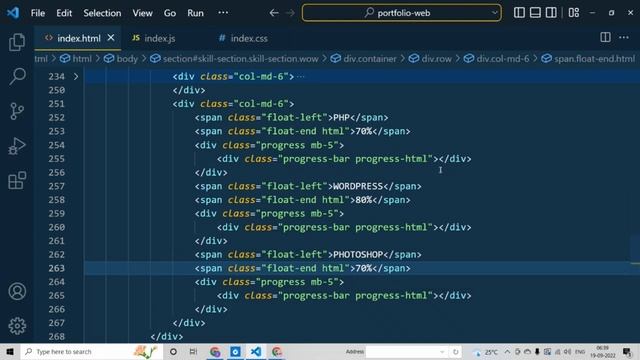
Task: Open the Windows Start menu
Action: [x=10, y=351]
